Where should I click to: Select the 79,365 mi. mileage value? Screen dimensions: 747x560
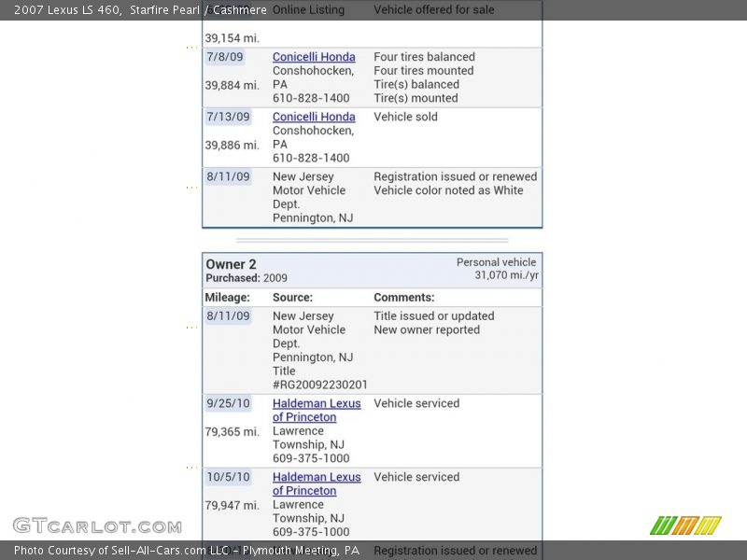coord(233,432)
